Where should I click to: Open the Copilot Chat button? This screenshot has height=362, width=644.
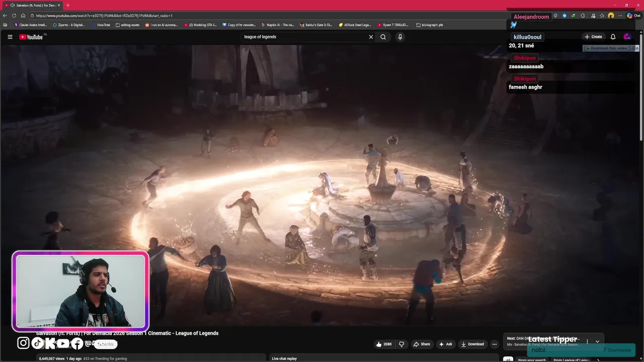633,16
